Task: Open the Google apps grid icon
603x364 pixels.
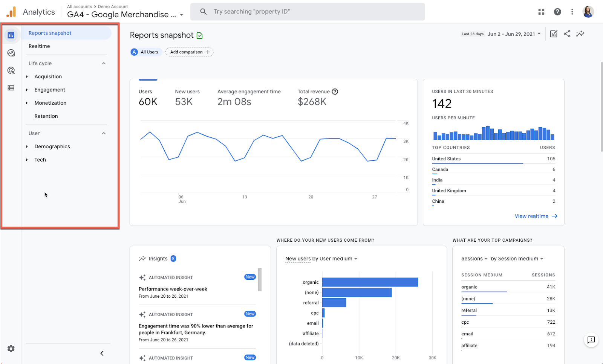Action: click(x=541, y=12)
